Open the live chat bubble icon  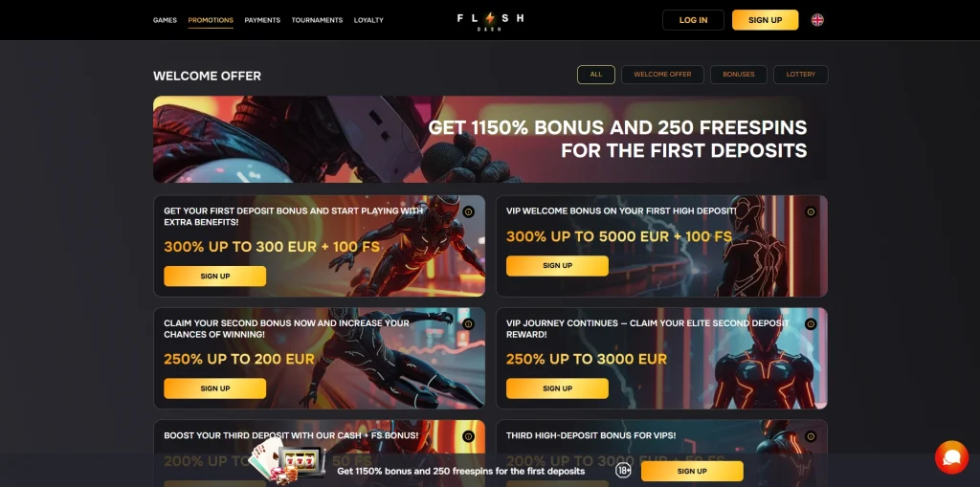point(951,457)
